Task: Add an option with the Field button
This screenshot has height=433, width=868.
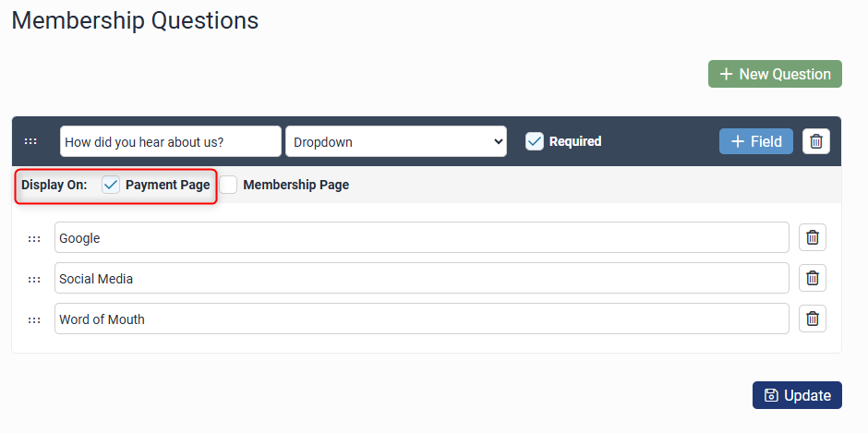Action: pos(756,141)
